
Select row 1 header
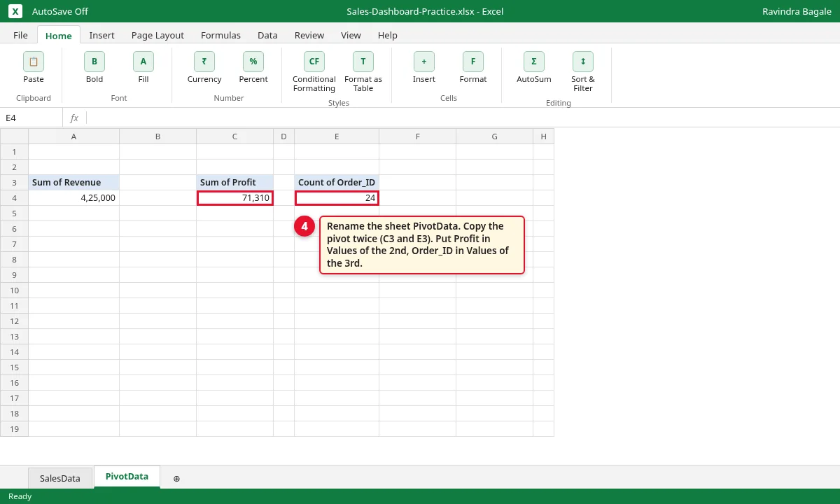14,152
